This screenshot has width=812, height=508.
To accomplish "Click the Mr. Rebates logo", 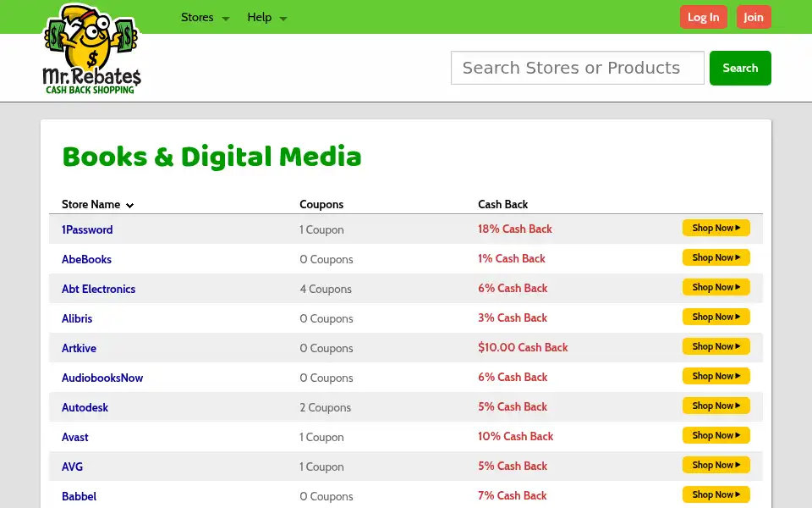I will pyautogui.click(x=91, y=49).
